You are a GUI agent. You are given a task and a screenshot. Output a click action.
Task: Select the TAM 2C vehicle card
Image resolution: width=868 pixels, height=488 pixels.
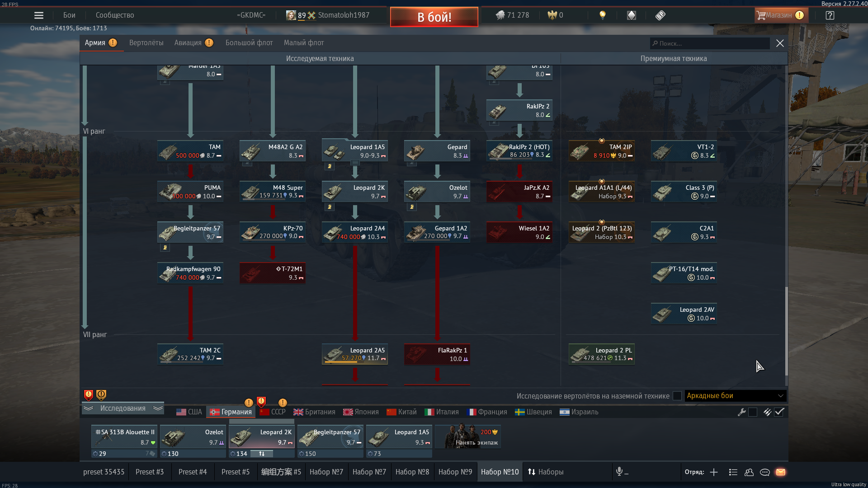coord(190,354)
